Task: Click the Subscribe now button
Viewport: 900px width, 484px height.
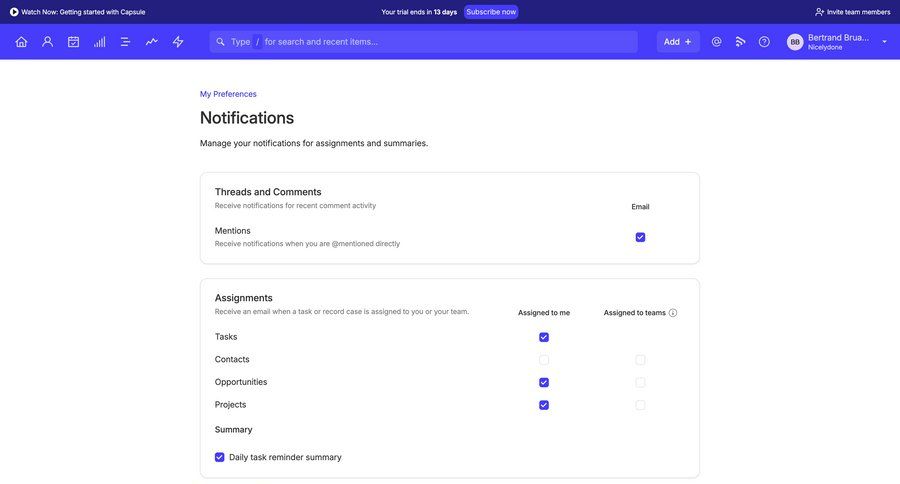Action: [x=491, y=12]
